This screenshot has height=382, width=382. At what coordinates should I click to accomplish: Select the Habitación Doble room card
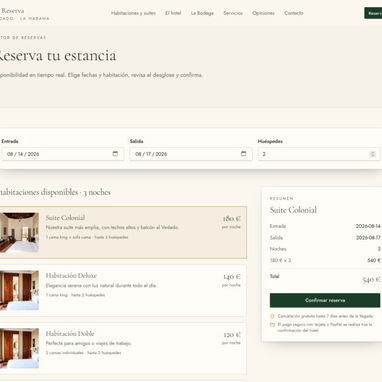pos(123,348)
